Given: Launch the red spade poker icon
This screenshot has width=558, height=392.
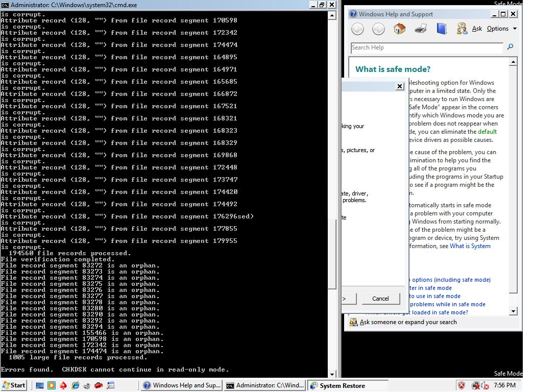Looking at the screenshot, I should pyautogui.click(x=63, y=385).
